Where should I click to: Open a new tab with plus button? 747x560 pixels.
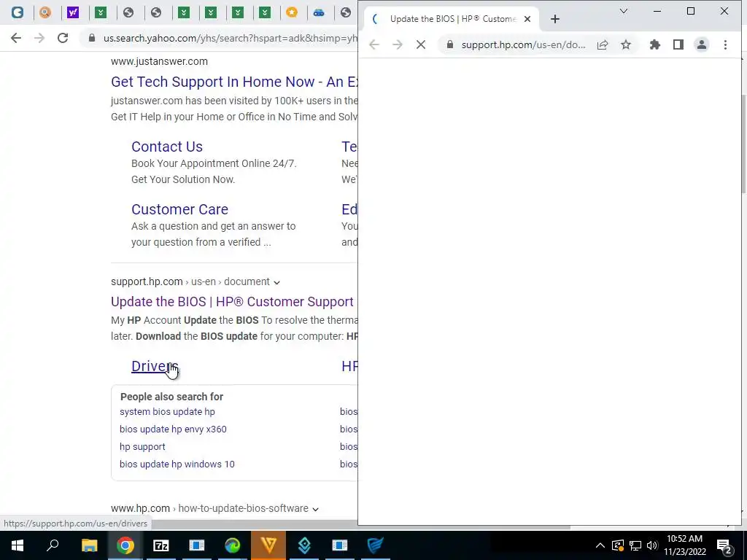(x=555, y=19)
